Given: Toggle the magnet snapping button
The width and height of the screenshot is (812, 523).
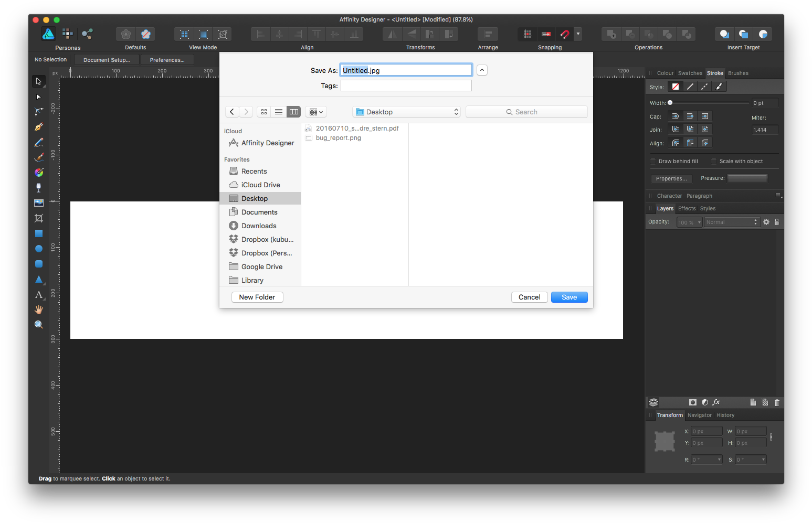Looking at the screenshot, I should coord(565,34).
